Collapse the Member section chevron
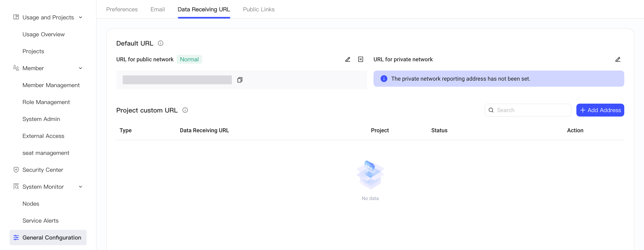 (80, 68)
